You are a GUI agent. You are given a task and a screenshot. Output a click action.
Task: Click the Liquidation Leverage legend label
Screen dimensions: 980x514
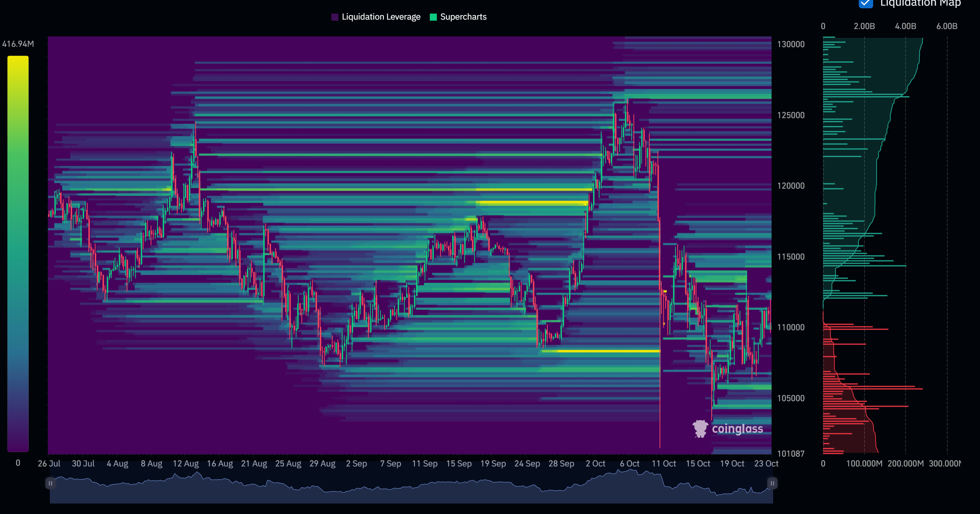coord(381,17)
